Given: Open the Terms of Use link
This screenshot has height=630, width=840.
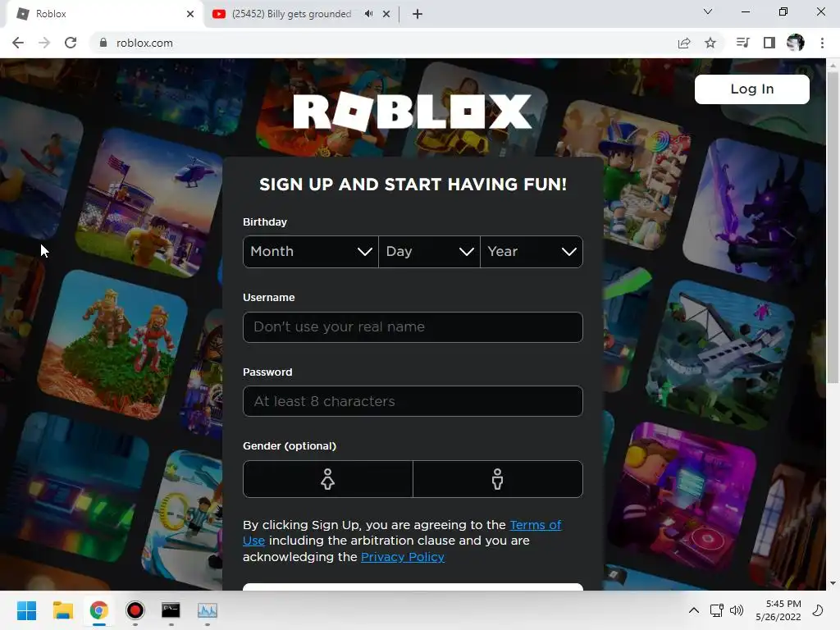Looking at the screenshot, I should [535, 525].
